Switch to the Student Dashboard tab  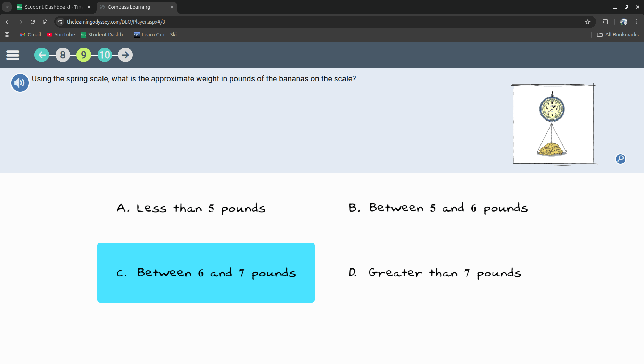pos(53,7)
